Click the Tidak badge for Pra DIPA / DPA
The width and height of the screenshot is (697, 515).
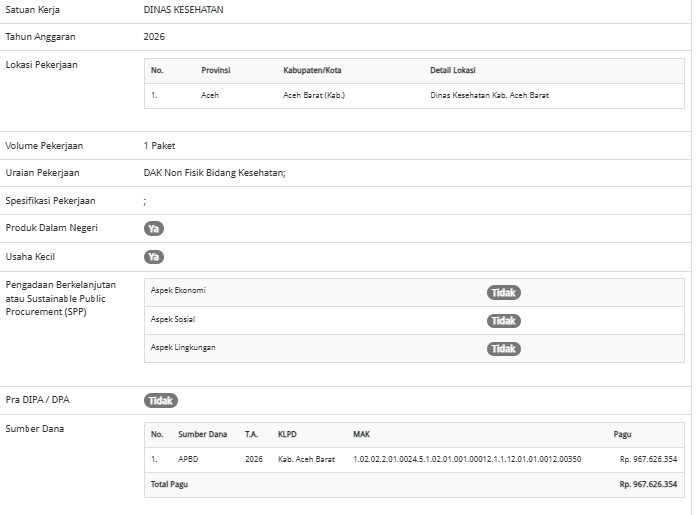click(160, 400)
